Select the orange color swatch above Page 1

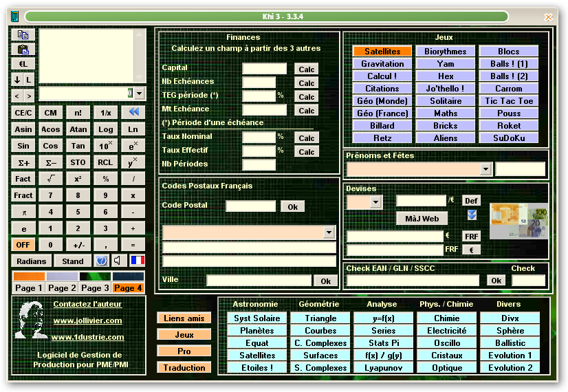point(29,276)
